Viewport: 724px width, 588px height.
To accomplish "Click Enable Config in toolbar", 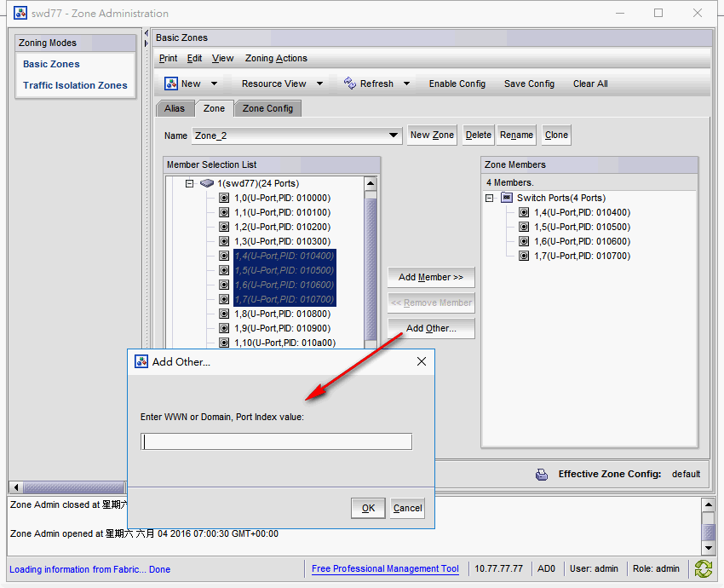I will [457, 84].
